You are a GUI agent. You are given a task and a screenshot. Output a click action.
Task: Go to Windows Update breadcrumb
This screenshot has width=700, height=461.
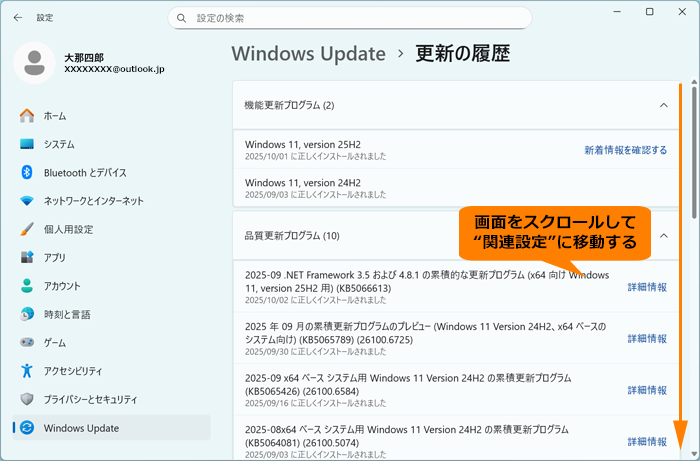tap(308, 54)
